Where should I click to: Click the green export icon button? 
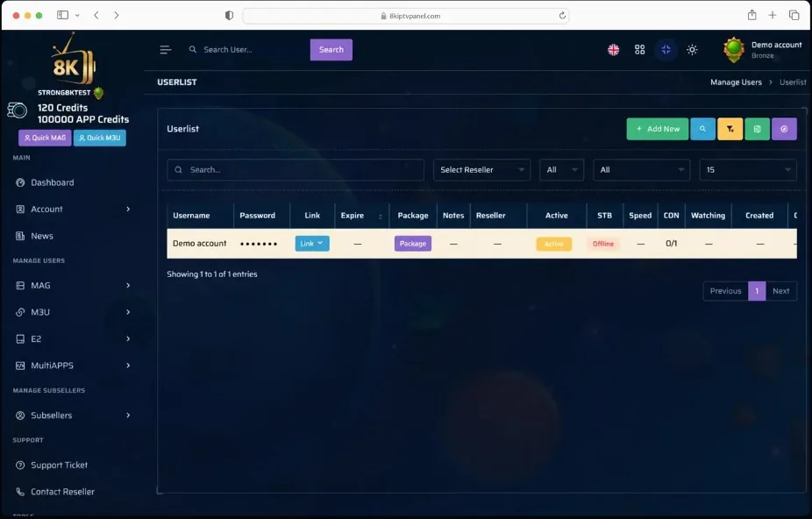click(757, 129)
